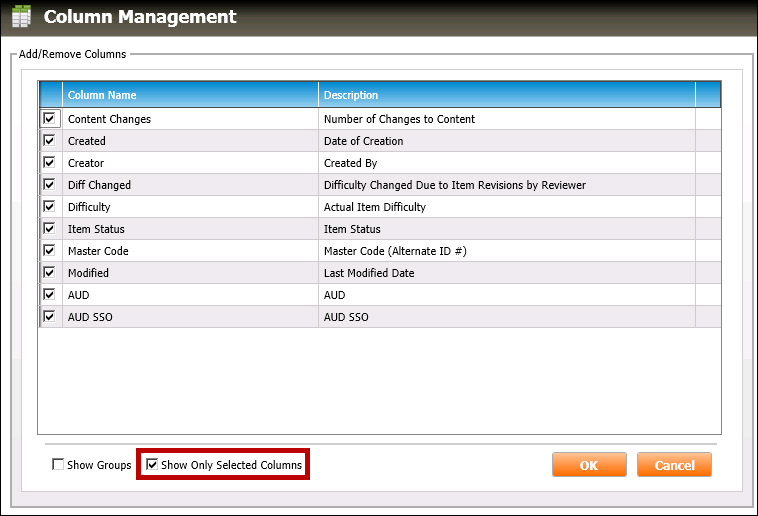Toggle the AUD column checkbox
Viewport: 758px width, 516px height.
[x=49, y=295]
